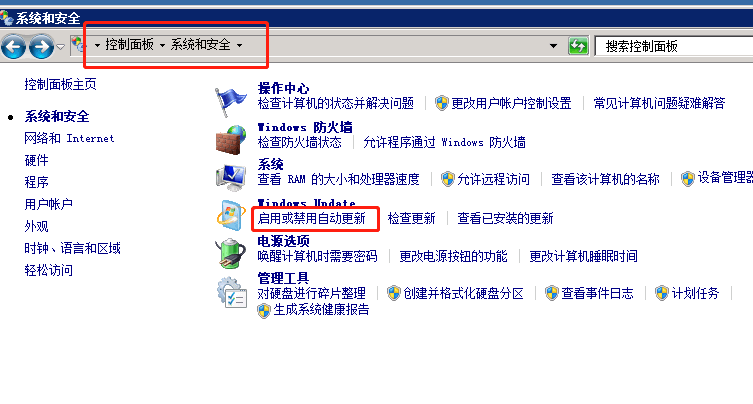Open 启用或禁用自动更新 link
The height and width of the screenshot is (404, 753).
pyautogui.click(x=312, y=219)
